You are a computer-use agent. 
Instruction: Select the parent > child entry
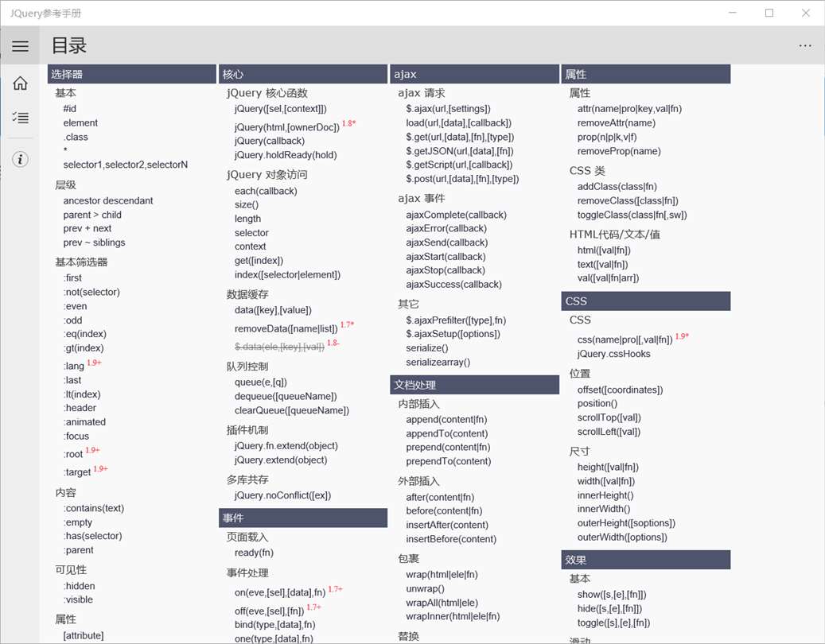(x=92, y=215)
